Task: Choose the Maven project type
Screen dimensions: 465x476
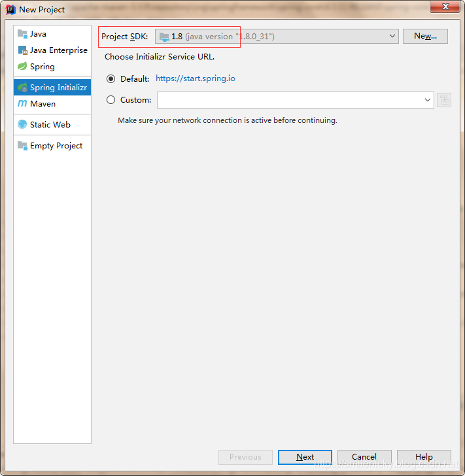Action: click(52, 103)
